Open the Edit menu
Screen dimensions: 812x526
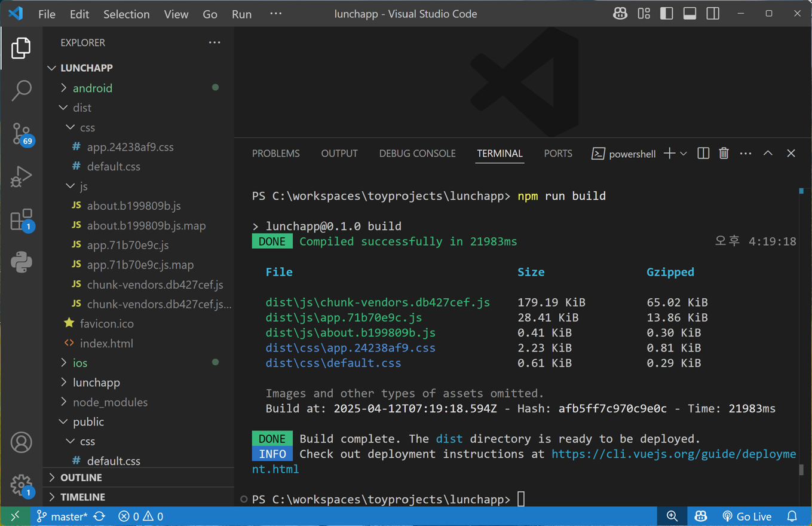click(79, 14)
